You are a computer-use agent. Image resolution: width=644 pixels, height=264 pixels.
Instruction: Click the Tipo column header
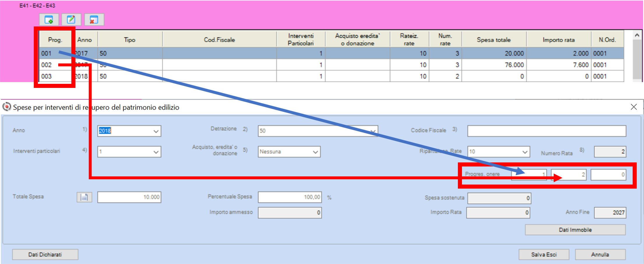pyautogui.click(x=130, y=40)
